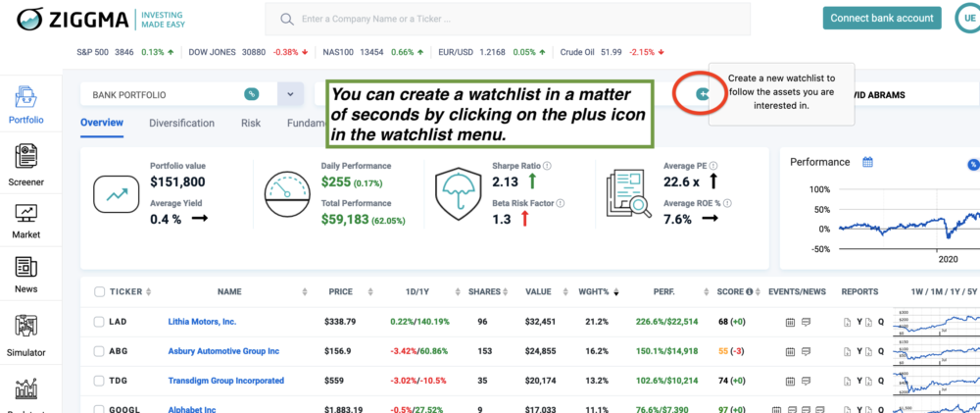980x413 pixels.
Task: Show Sharpe Ratio info tooltip icon
Action: (x=547, y=166)
